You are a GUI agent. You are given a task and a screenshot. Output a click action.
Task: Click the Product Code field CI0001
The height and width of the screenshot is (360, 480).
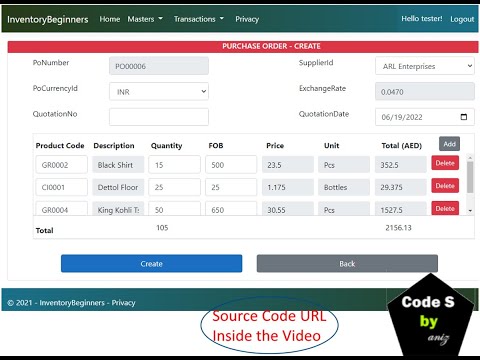click(62, 187)
